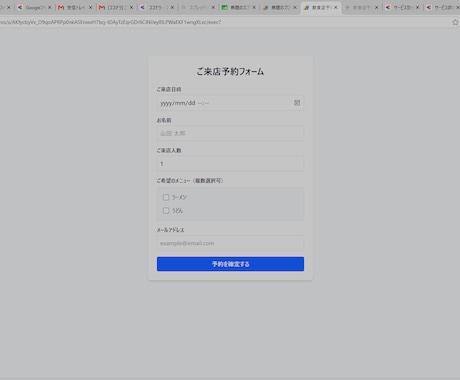Check the ラーメン menu checkbox

tap(166, 197)
